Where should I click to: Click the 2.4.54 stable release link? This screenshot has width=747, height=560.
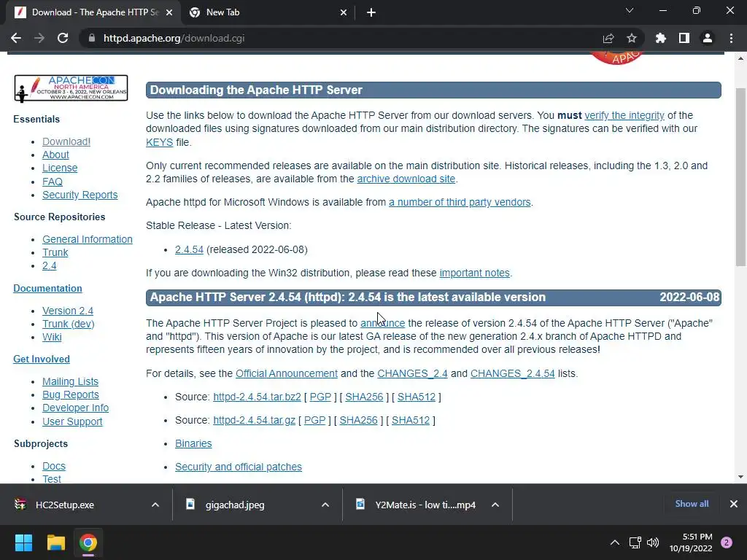pos(189,249)
